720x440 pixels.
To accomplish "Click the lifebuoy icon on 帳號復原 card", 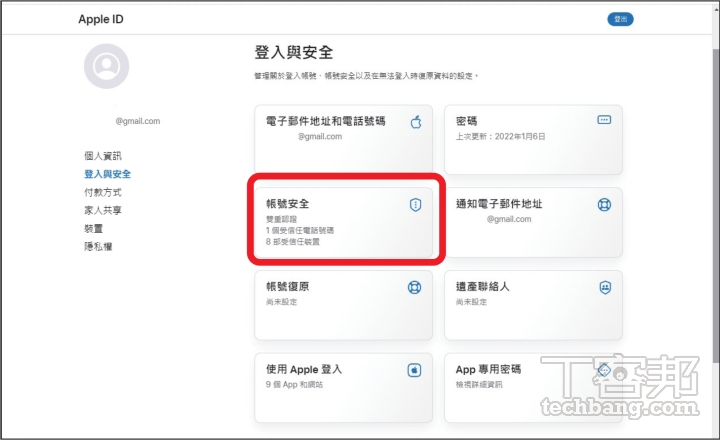I will pos(414,288).
